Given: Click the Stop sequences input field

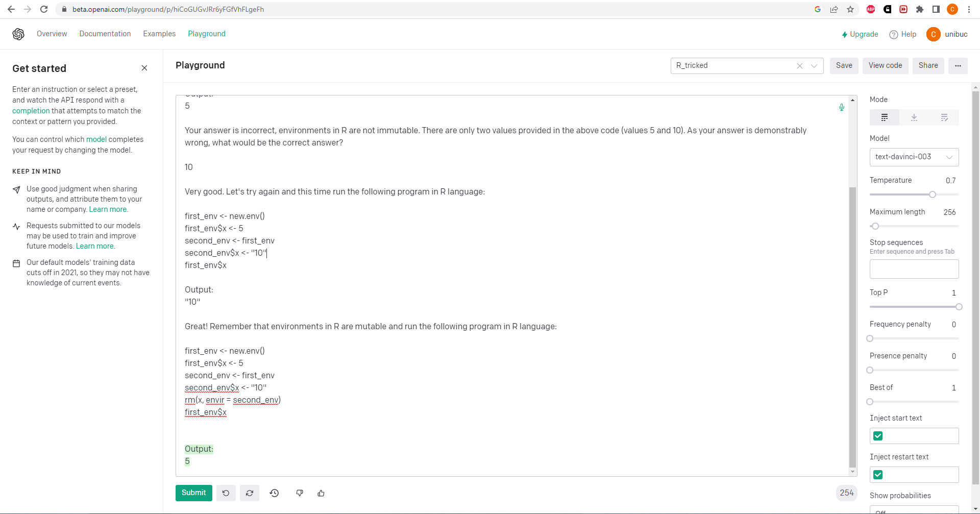Looking at the screenshot, I should coord(914,269).
